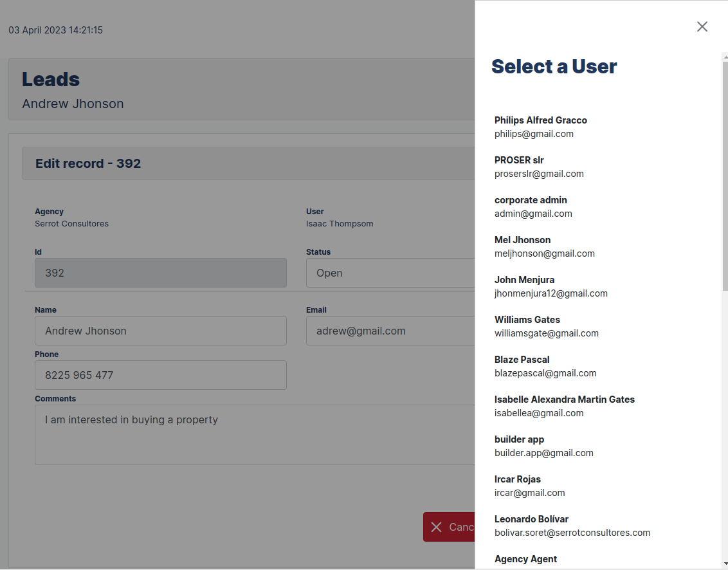Select Mel Jhonson as user
The height and width of the screenshot is (570, 728).
click(544, 246)
